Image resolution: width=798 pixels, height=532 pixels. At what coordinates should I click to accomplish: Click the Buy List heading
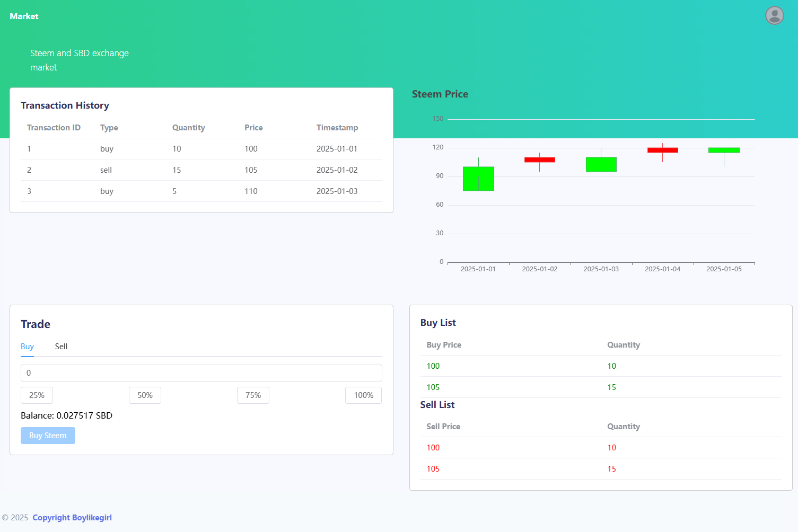tap(438, 323)
